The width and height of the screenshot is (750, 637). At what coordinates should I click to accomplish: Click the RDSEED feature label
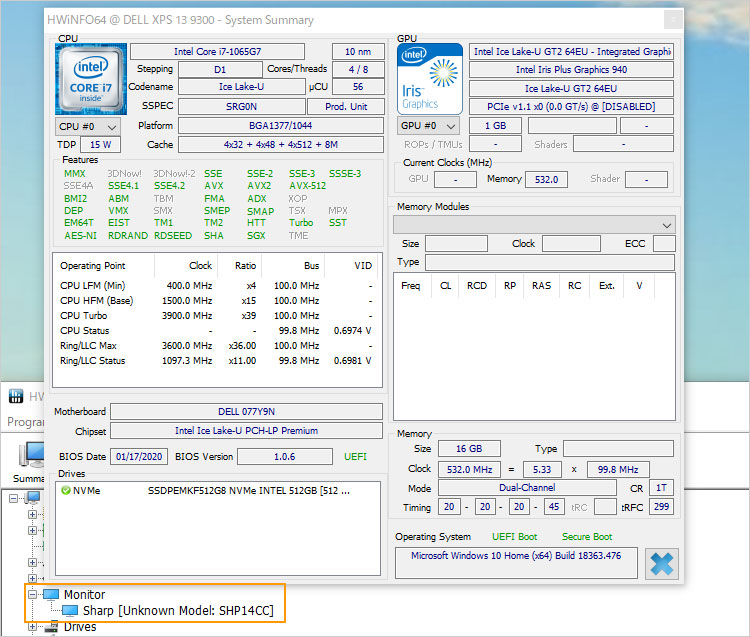point(173,236)
